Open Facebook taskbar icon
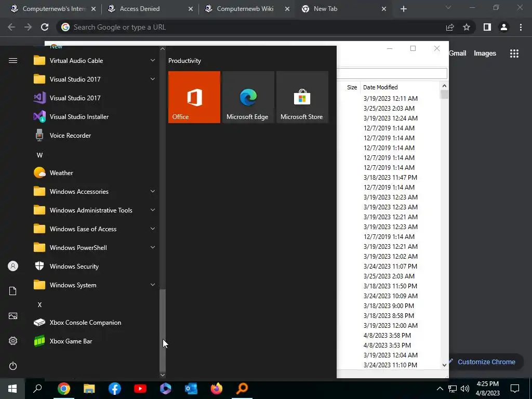Screen dimensions: 532x399 pyautogui.click(x=115, y=389)
